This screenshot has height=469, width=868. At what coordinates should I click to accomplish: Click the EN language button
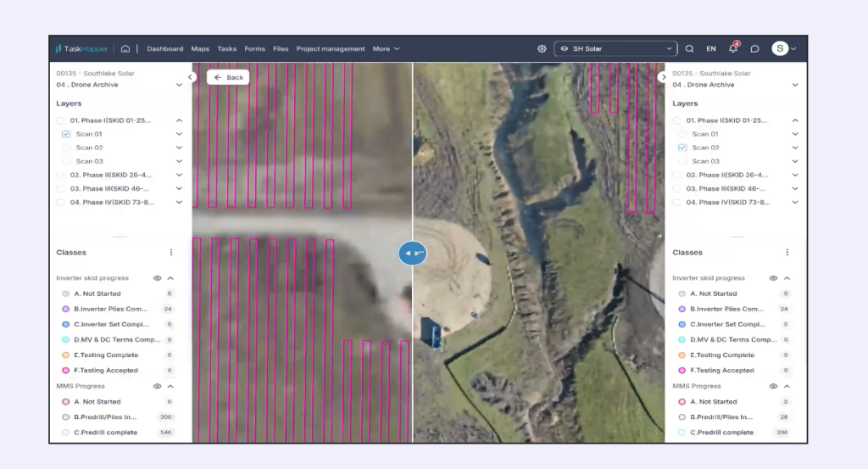711,49
